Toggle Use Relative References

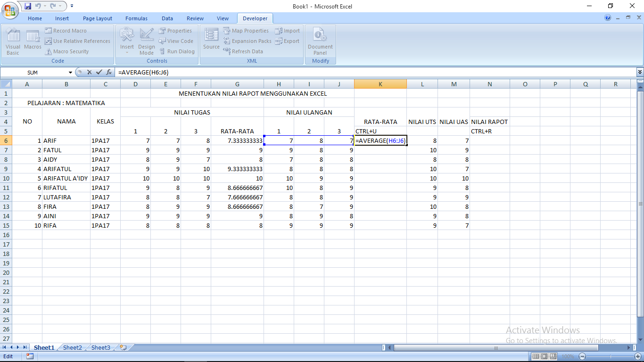pyautogui.click(x=77, y=41)
